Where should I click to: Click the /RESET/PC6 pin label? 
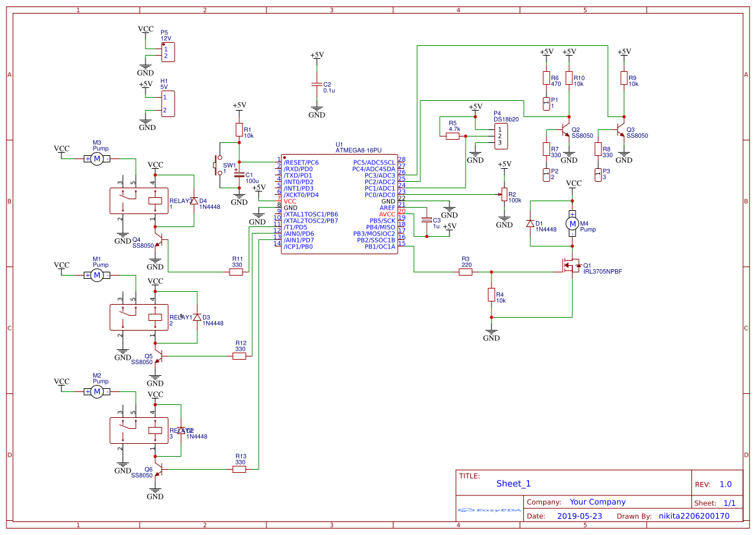(301, 162)
